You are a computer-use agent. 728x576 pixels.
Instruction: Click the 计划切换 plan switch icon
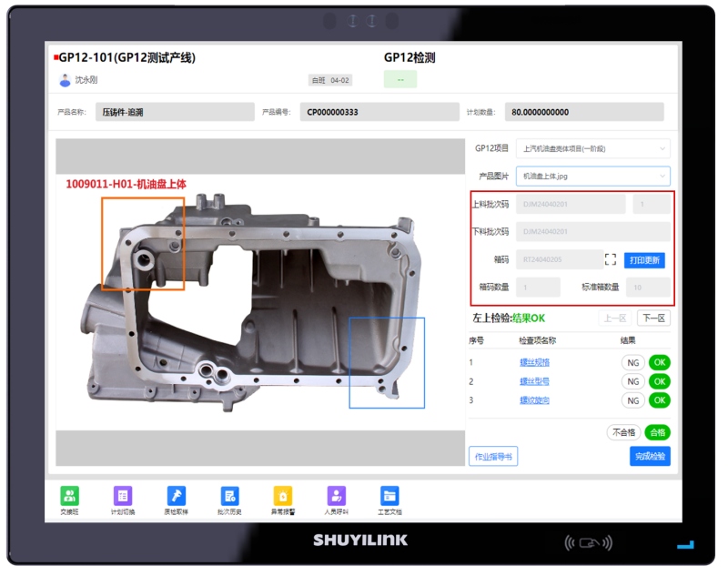tap(123, 496)
